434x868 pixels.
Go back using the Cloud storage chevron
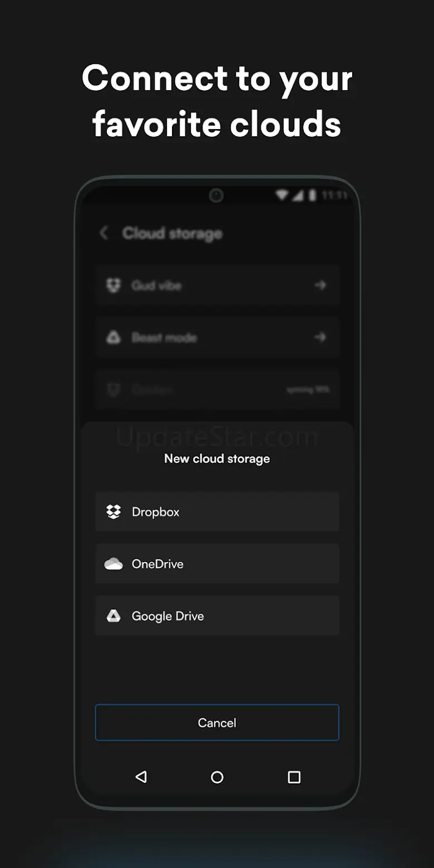[104, 233]
